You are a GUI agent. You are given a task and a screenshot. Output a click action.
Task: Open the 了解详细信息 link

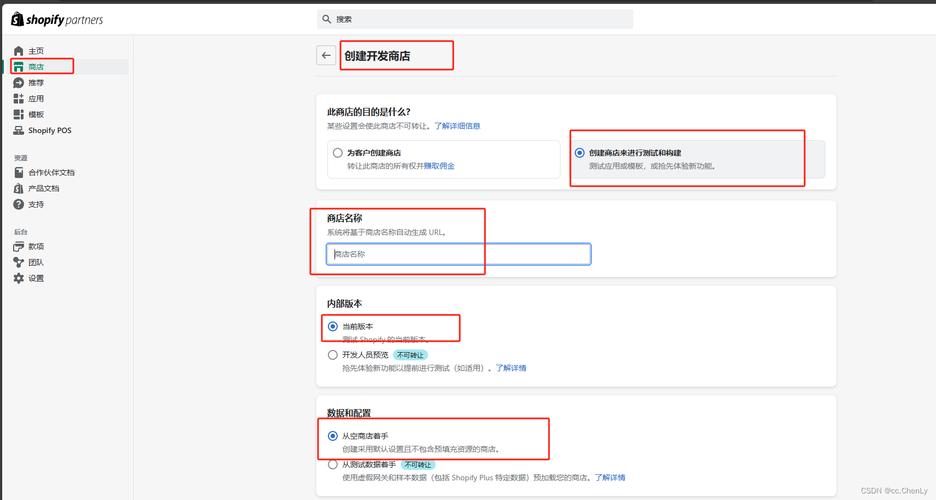[457, 126]
